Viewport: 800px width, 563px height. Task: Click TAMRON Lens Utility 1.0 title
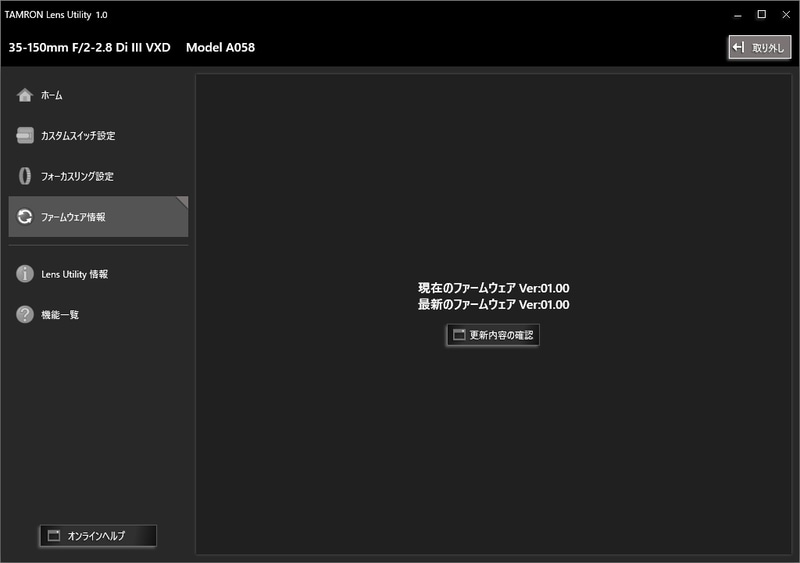click(56, 15)
